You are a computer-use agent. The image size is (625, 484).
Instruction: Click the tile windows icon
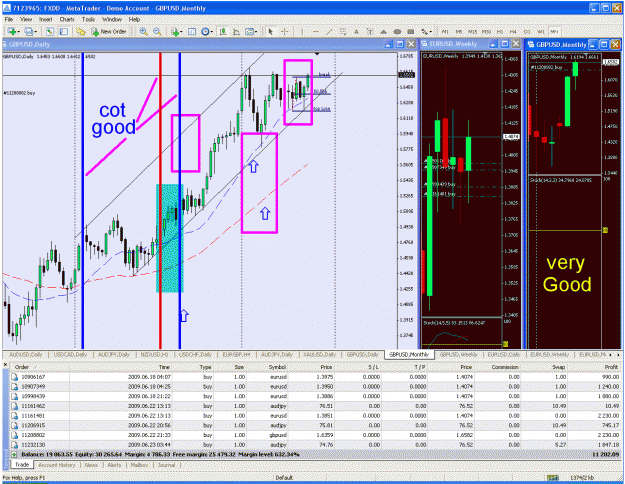[x=192, y=31]
